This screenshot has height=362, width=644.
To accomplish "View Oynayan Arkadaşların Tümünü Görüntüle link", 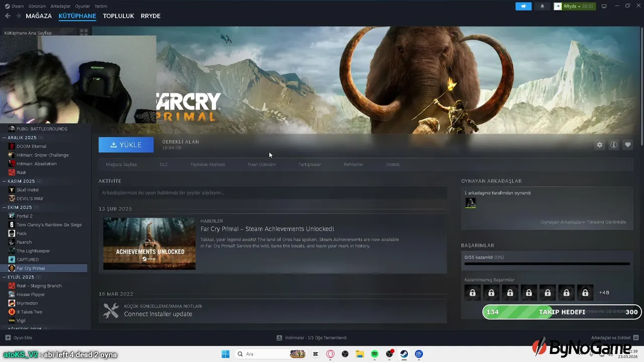I will tap(584, 222).
